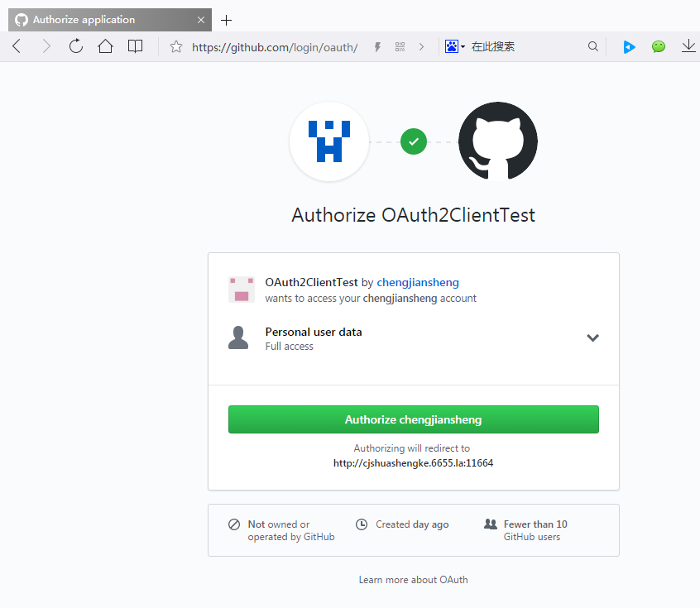This screenshot has width=700, height=608.
Task: Open the chengjiansheng profile link
Action: coord(417,282)
